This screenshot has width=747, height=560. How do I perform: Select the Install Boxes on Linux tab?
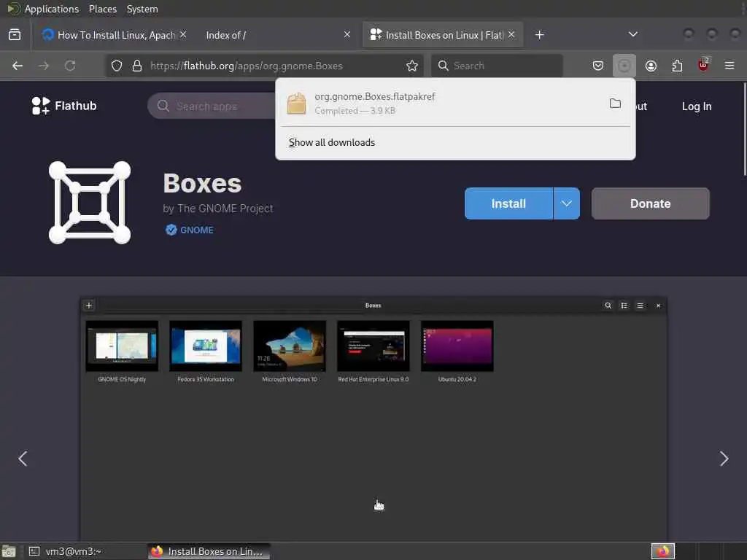click(443, 35)
